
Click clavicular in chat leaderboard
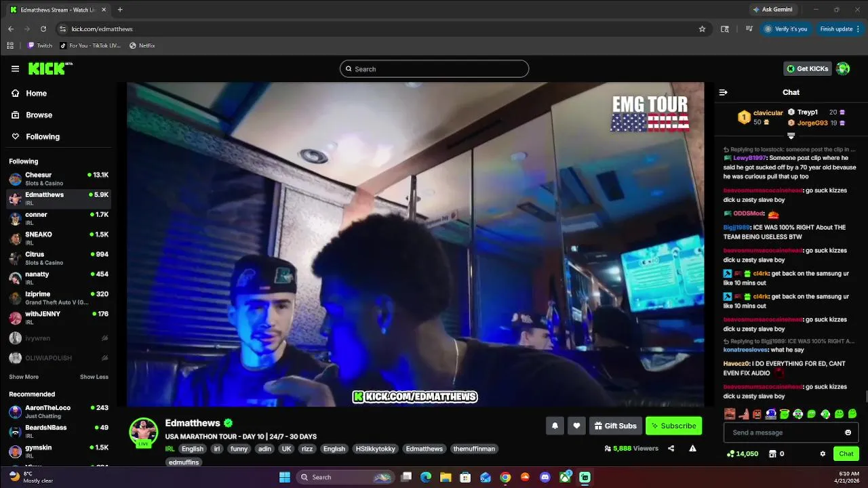point(768,113)
